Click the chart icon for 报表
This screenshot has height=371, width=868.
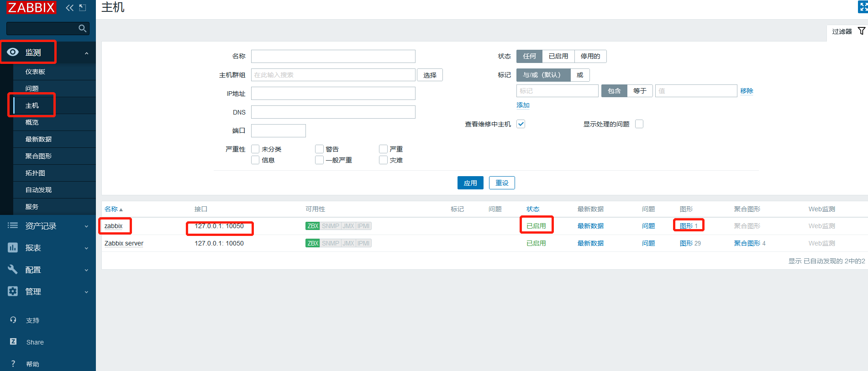[13, 247]
